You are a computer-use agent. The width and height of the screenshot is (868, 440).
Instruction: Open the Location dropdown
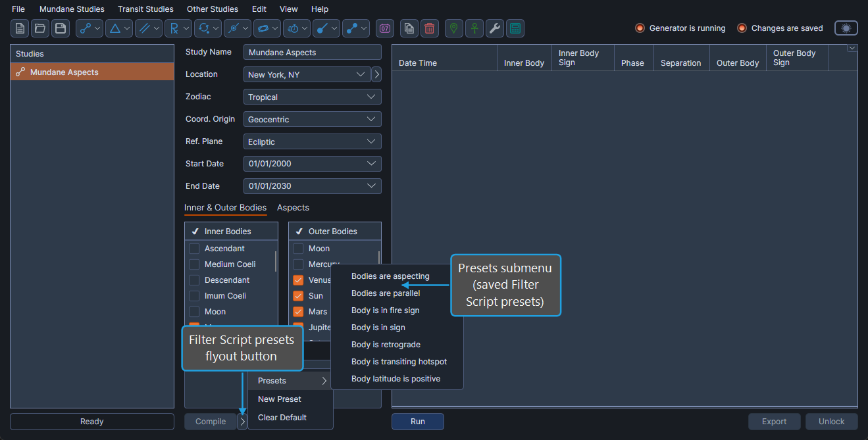tap(307, 74)
